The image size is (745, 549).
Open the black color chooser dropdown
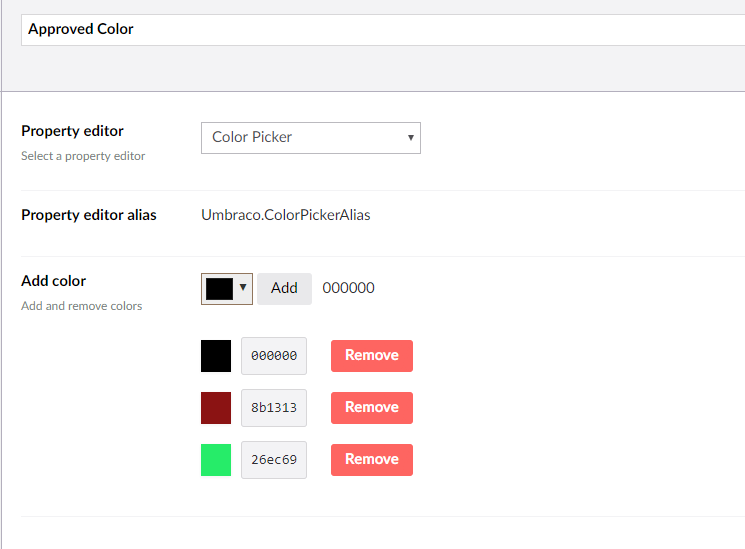click(227, 289)
